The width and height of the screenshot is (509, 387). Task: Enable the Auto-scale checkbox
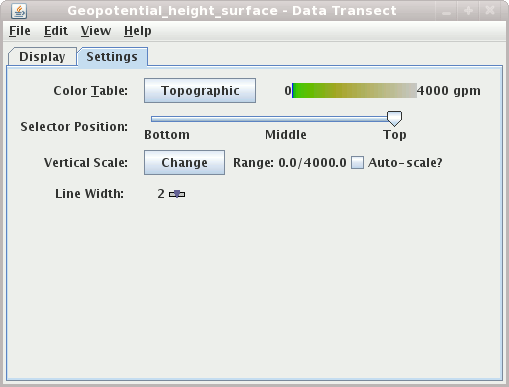pos(357,163)
